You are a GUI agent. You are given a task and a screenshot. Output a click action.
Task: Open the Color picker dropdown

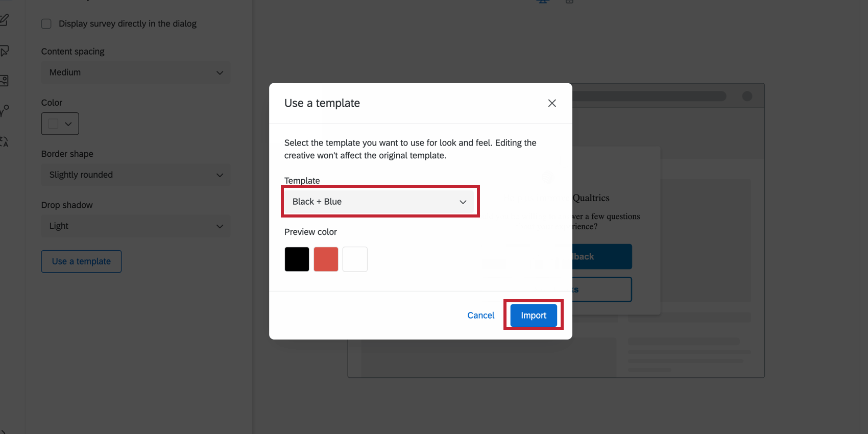click(60, 124)
